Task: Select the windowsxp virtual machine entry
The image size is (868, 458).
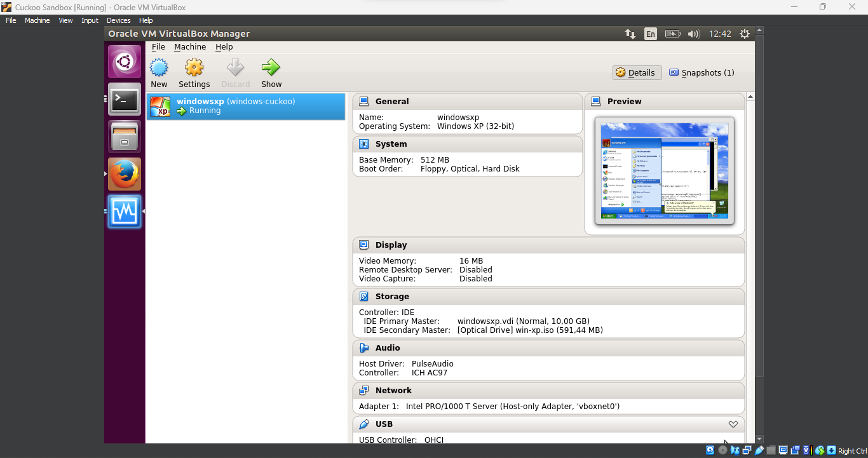Action: click(x=246, y=107)
